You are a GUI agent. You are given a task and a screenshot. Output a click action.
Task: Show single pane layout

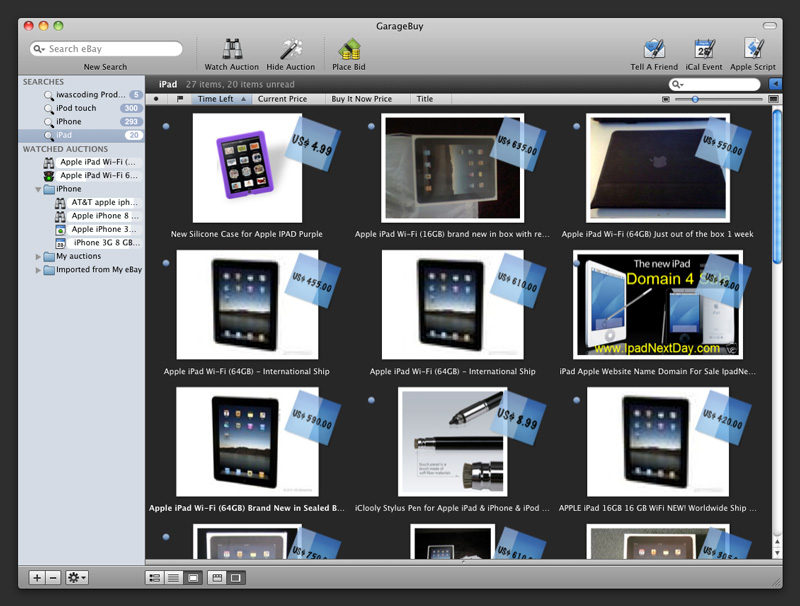[236, 577]
